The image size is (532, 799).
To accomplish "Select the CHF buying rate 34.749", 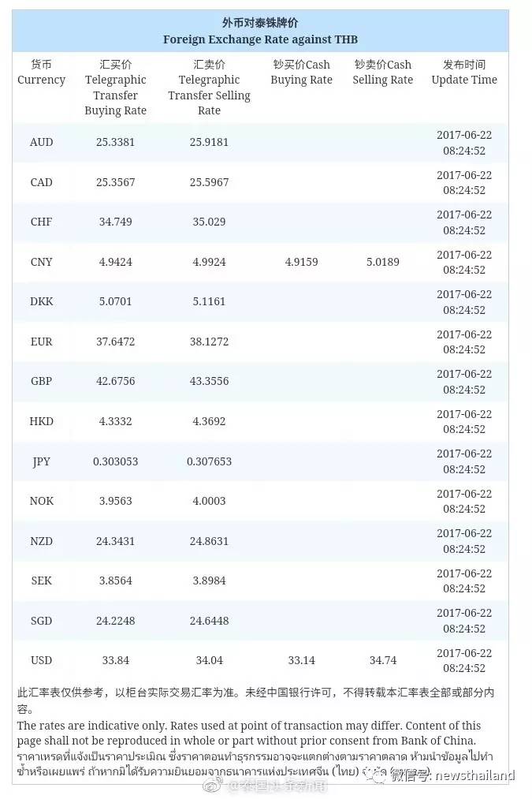I will click(116, 222).
